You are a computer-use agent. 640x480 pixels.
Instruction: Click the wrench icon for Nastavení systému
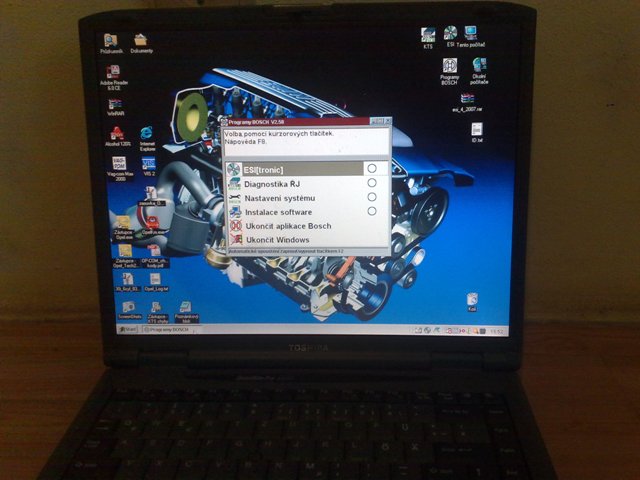coord(235,198)
